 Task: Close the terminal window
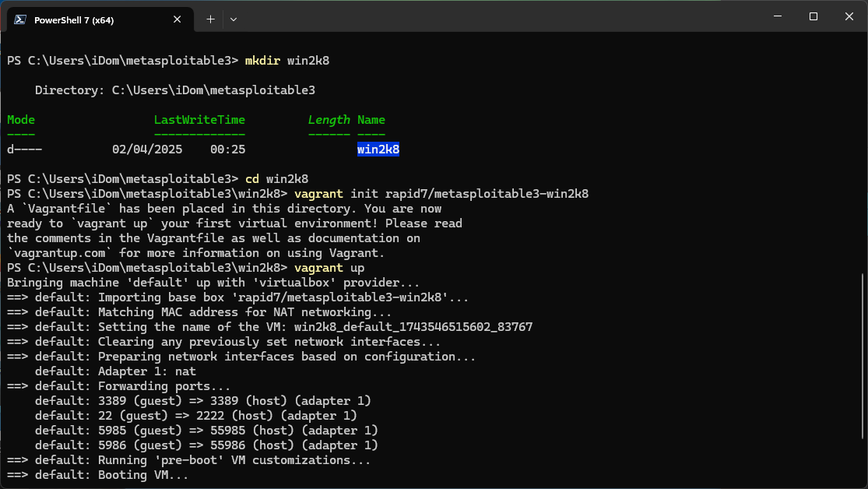coord(849,16)
